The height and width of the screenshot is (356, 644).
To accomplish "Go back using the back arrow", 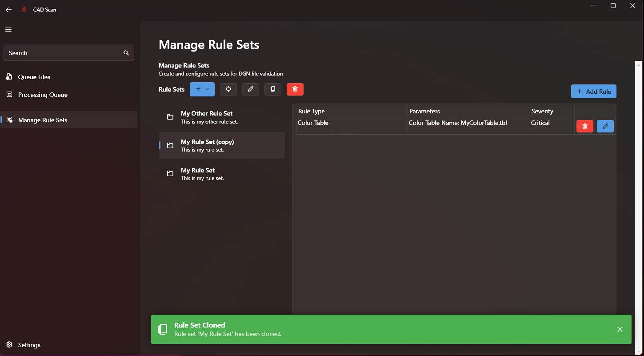I will click(x=8, y=9).
